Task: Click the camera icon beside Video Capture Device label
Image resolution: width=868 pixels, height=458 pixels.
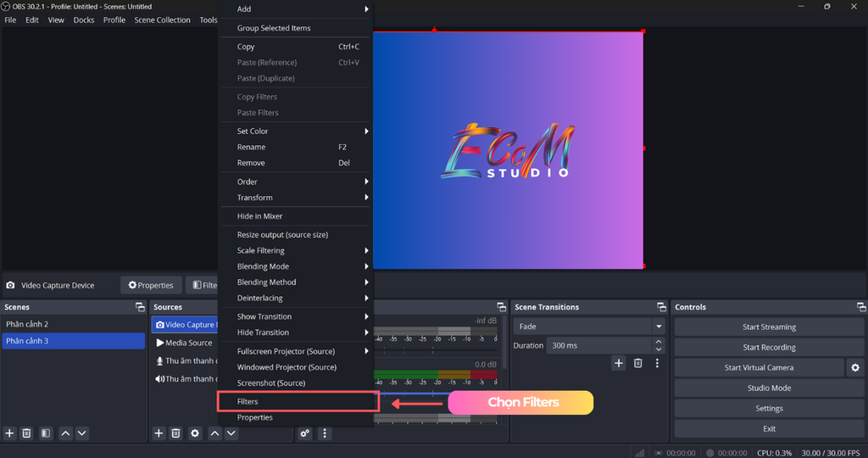Action: coord(10,285)
